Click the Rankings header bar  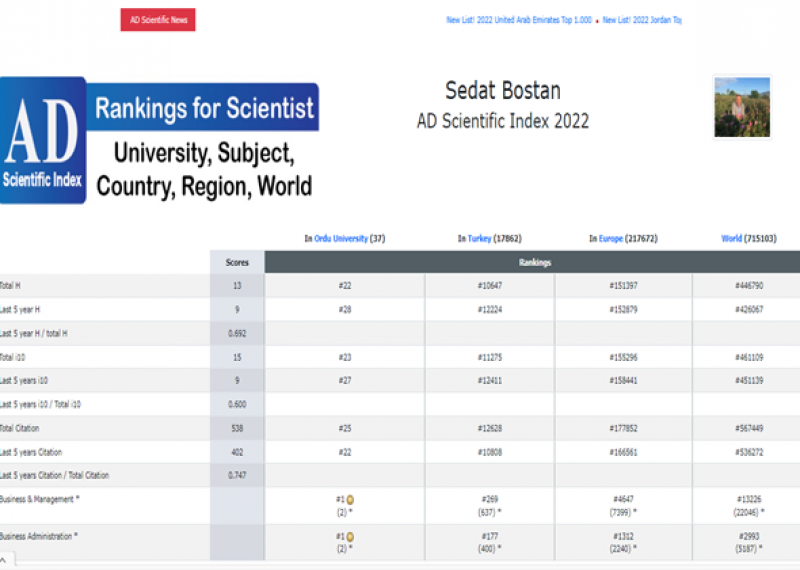pos(532,263)
